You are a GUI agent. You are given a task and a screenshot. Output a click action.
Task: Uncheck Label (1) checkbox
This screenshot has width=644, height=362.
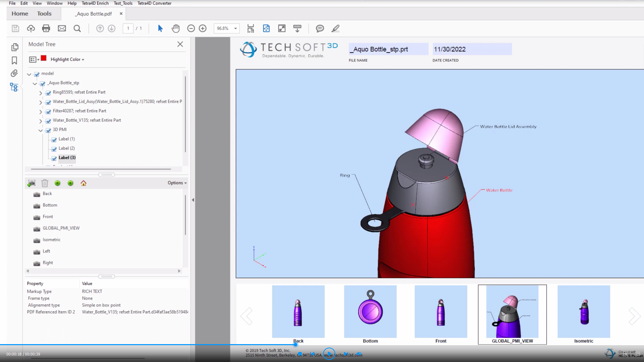[54, 139]
